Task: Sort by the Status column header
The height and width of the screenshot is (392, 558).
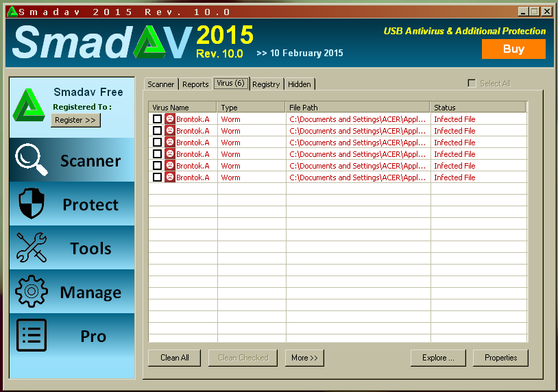Action: click(x=478, y=108)
